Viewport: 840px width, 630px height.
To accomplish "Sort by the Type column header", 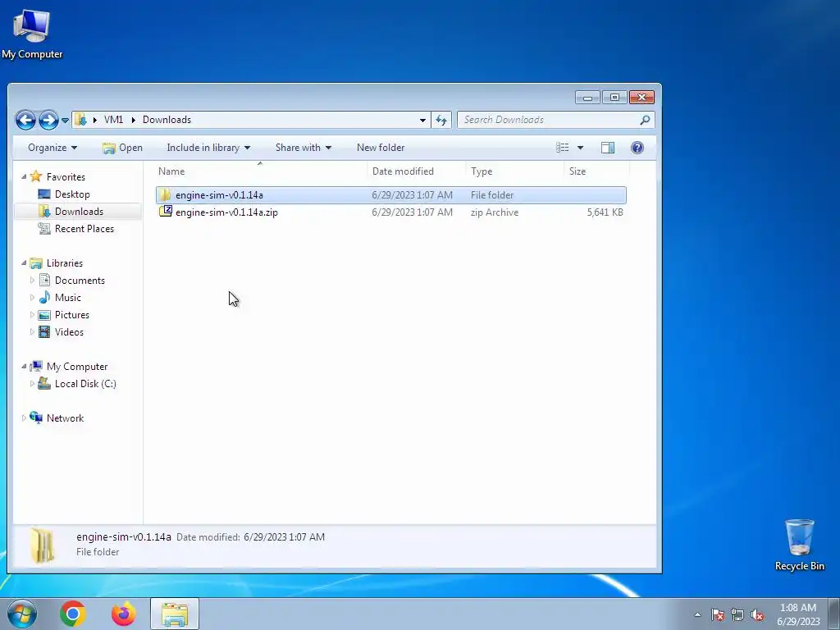I will 515,171.
